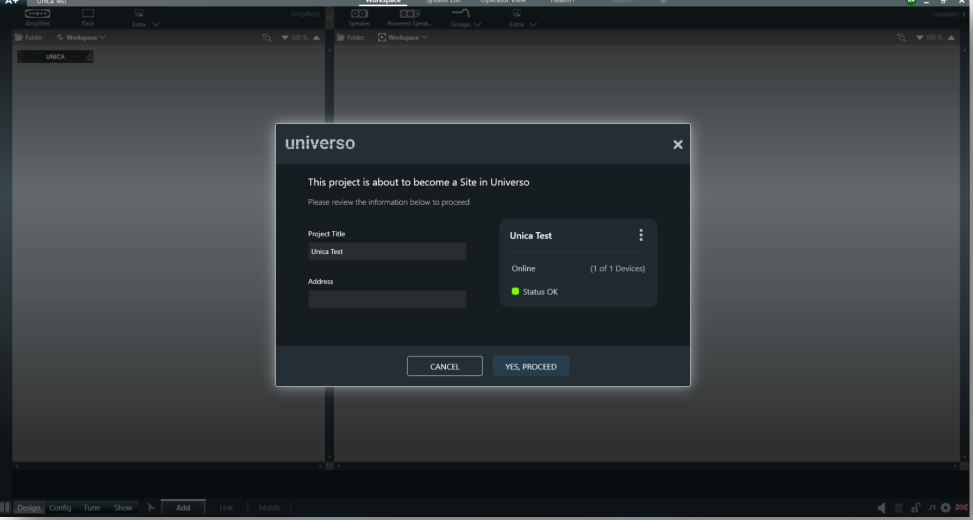Click the right-panel zoom search icon
The image size is (973, 520).
(x=901, y=38)
